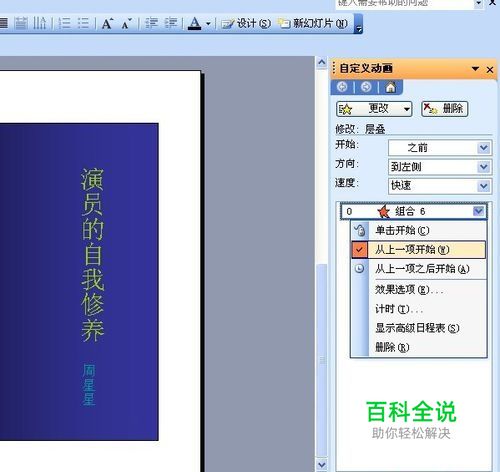Choose 从上一项之后开始 in the menu
Image resolution: width=500 pixels, height=472 pixels.
(419, 269)
